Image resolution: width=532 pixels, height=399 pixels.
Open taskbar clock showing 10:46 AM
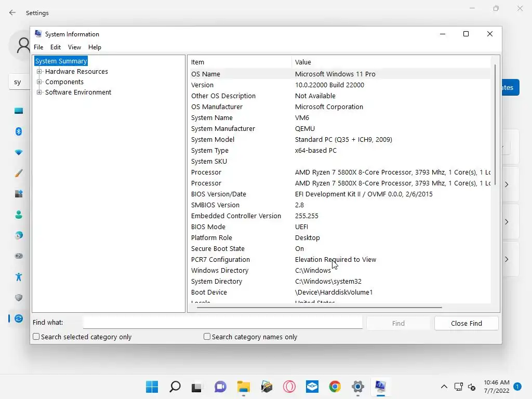tap(496, 387)
